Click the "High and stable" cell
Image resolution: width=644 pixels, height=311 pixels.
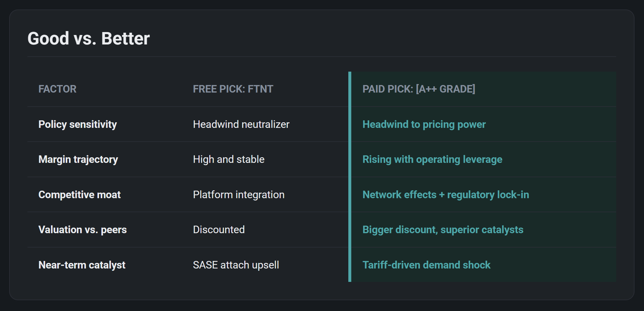pos(229,159)
